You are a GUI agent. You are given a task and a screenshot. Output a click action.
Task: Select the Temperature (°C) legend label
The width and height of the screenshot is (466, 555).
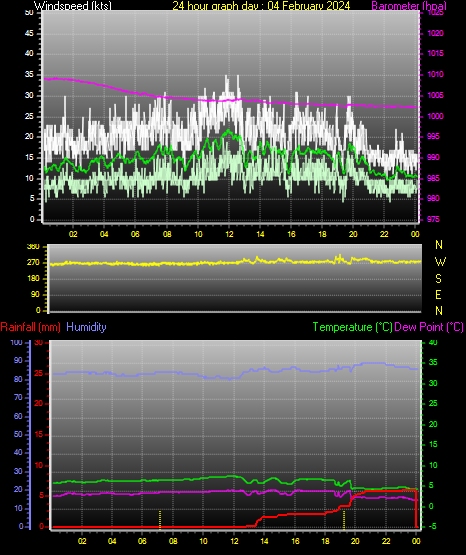pyautogui.click(x=352, y=327)
